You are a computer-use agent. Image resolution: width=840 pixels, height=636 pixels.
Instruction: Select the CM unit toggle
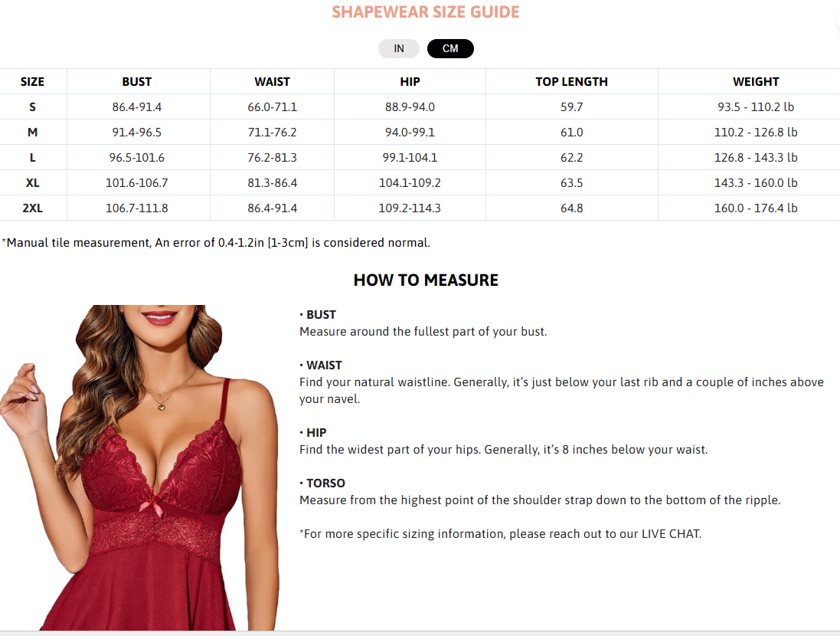pos(450,48)
